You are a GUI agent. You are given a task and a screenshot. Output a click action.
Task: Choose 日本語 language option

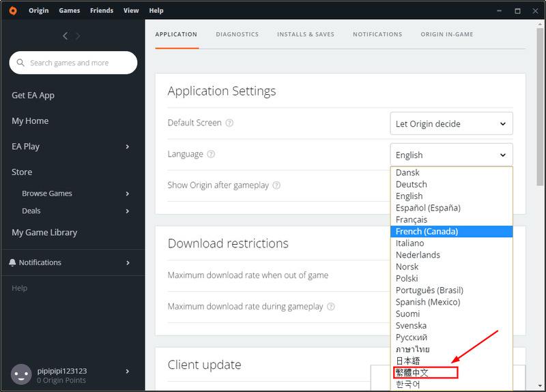451,361
